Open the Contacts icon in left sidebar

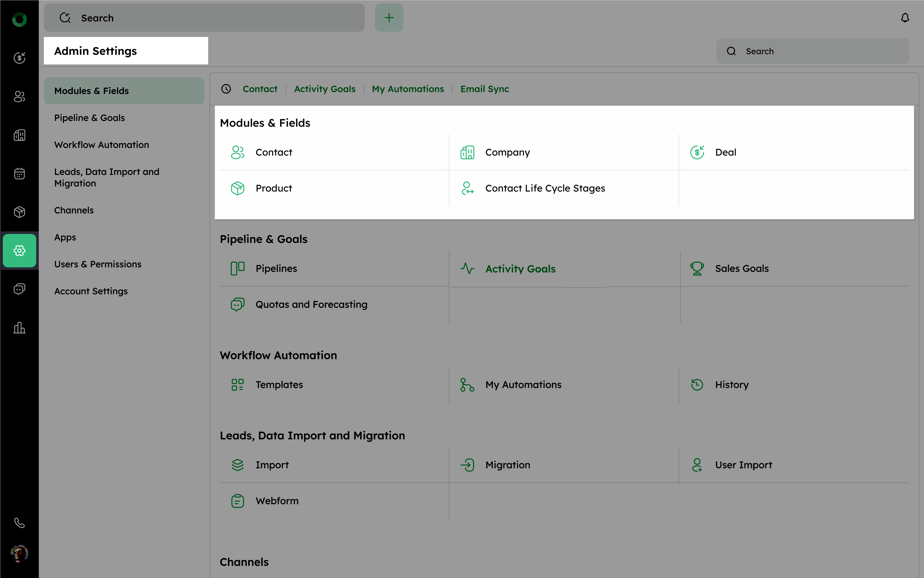19,96
